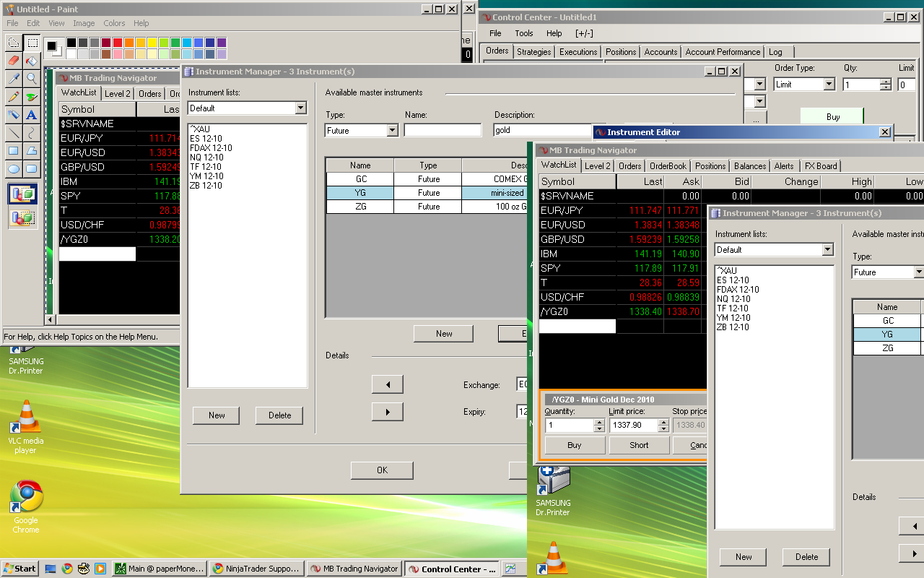Screen dimensions: 924x578
Task: Choose the Magnifier tool in Paint
Action: point(32,79)
